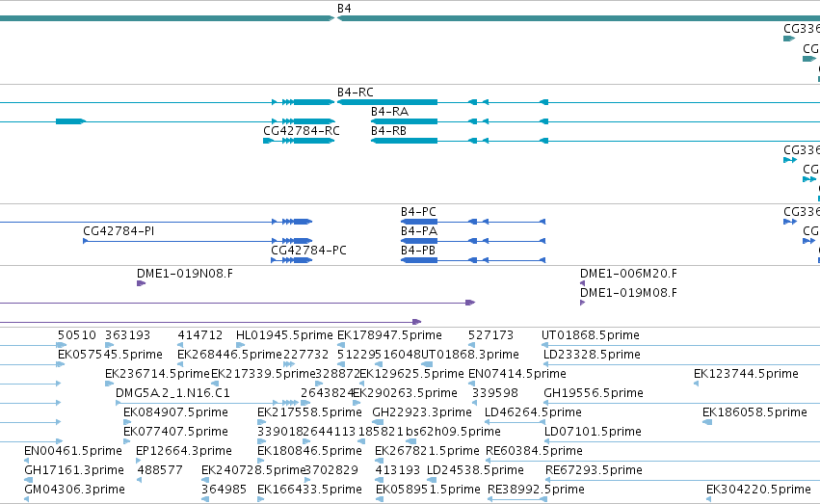
Task: Click the LD23328.5prime EST label
Action: coord(592,355)
